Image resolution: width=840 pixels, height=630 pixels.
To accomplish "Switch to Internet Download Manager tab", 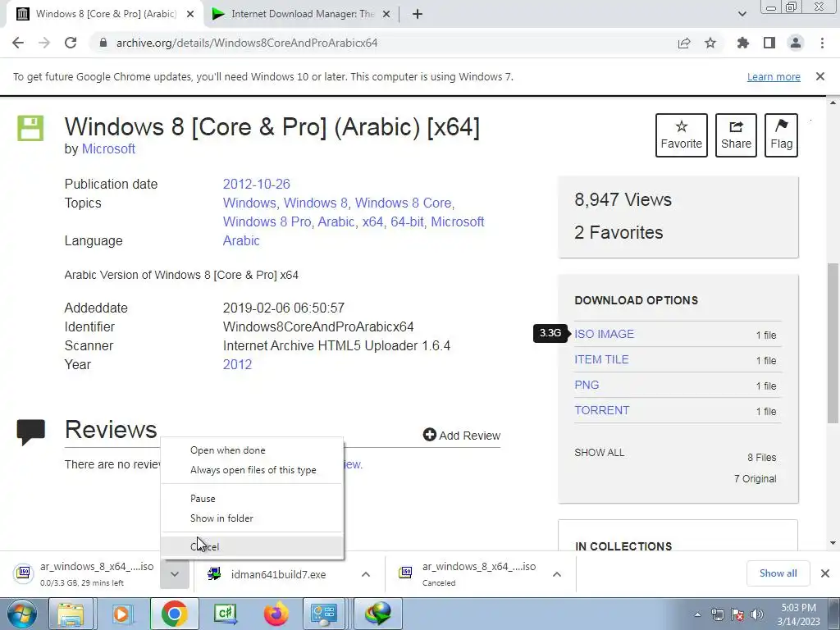I will [x=300, y=14].
